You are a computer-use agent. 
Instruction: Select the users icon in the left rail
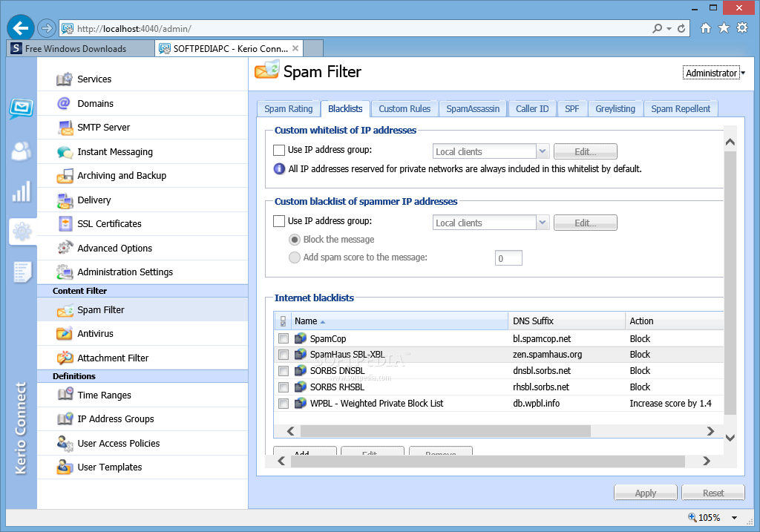pos(22,151)
